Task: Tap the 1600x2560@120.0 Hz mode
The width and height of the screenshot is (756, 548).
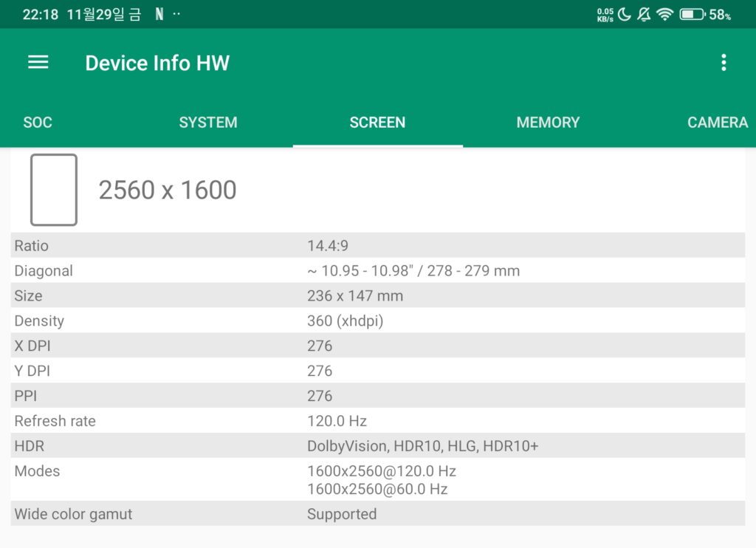Action: (382, 470)
